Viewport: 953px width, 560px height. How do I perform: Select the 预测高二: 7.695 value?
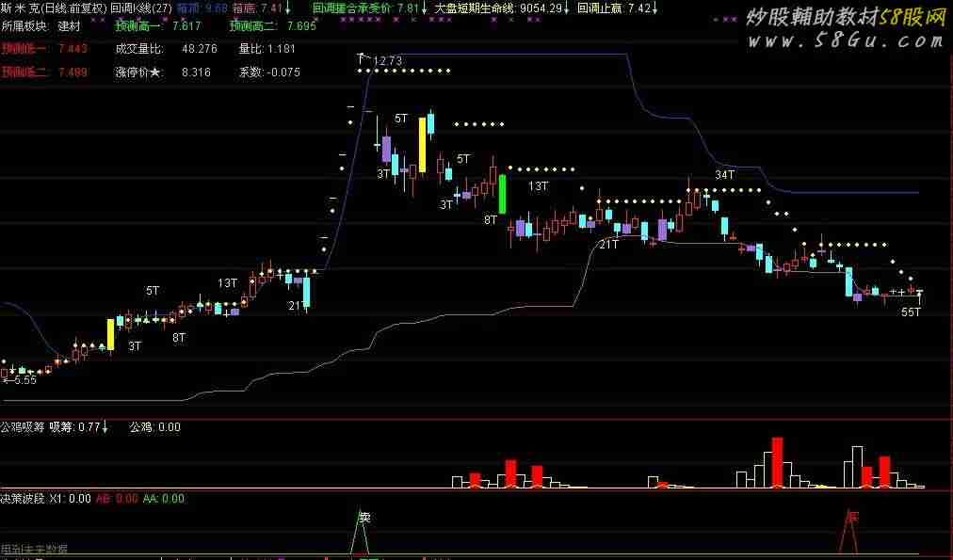point(273,26)
